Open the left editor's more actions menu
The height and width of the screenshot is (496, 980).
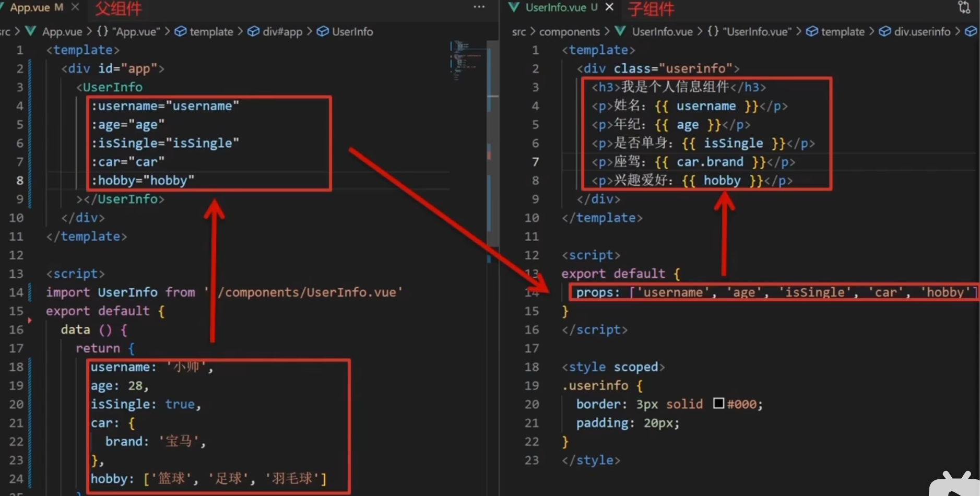coord(479,7)
